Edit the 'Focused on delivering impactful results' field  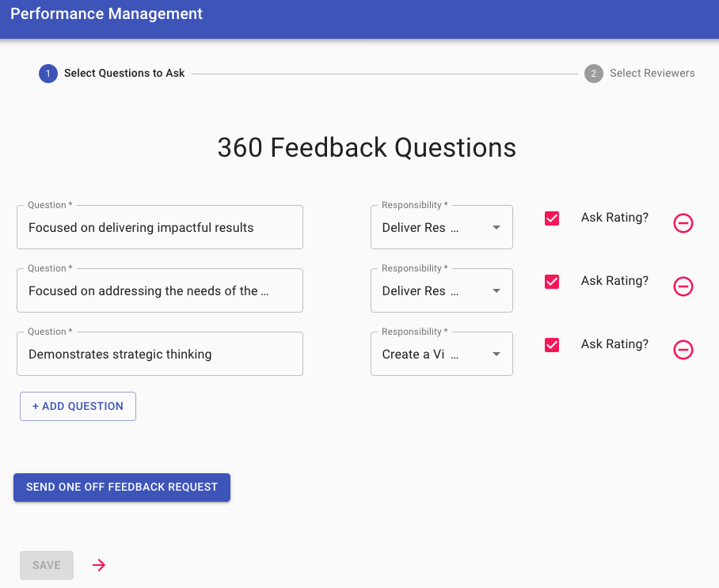[160, 227]
